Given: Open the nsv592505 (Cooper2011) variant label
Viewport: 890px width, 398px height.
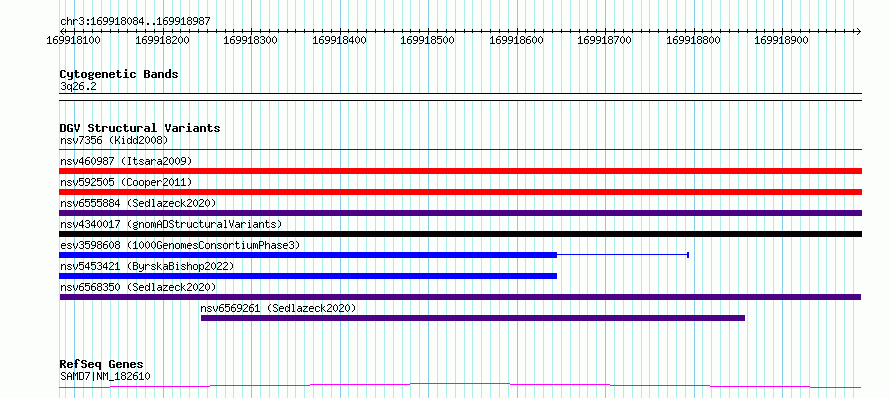Looking at the screenshot, I should pyautogui.click(x=126, y=182).
